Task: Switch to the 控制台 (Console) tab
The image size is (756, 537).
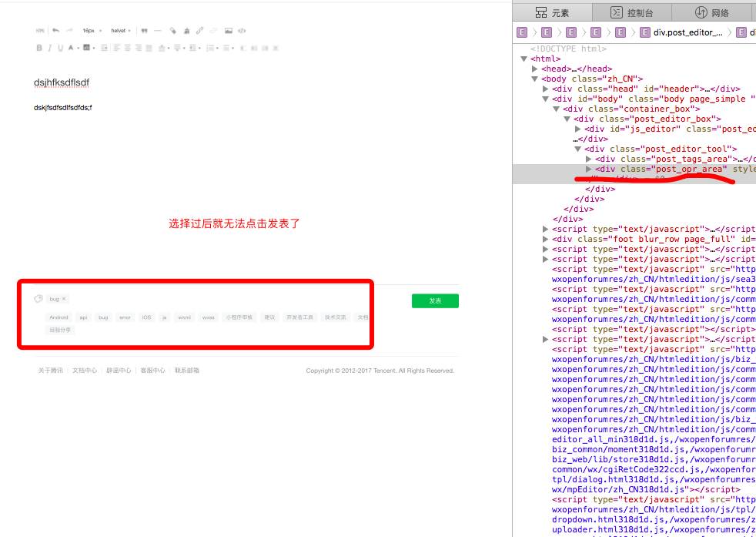Action: pos(631,12)
